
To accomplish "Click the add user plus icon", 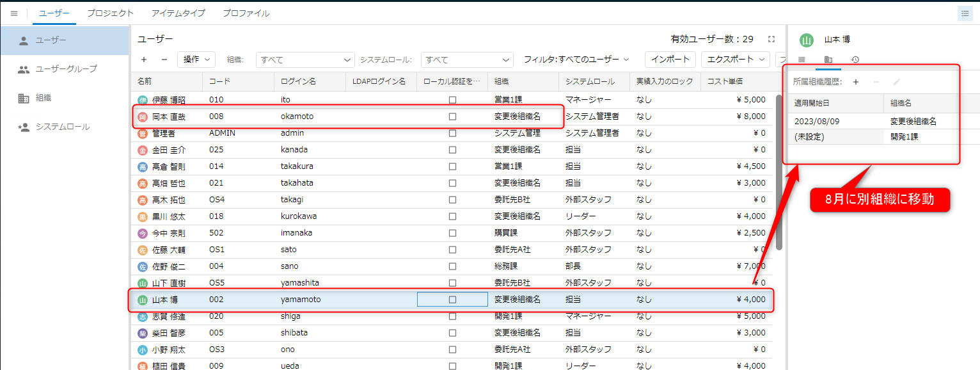I will (x=144, y=60).
